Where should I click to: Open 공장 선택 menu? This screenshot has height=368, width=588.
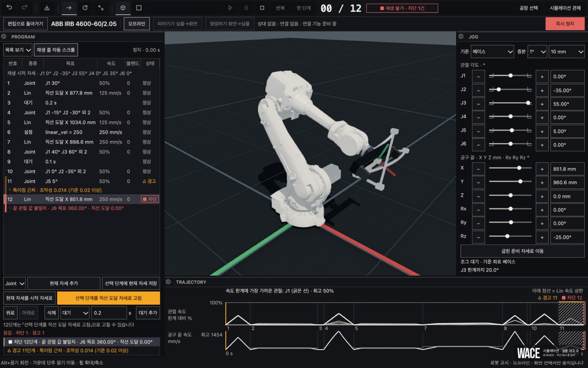[x=528, y=8]
